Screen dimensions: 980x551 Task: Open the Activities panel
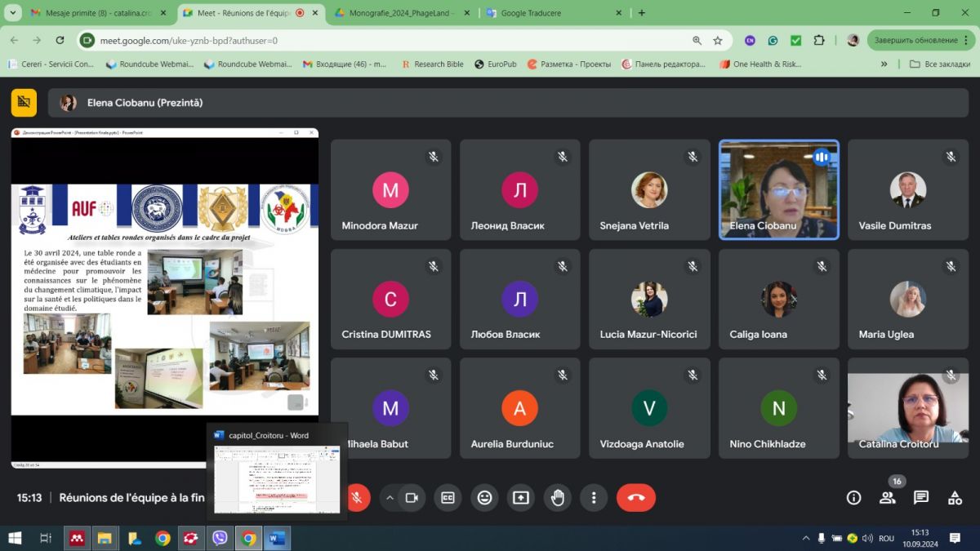point(955,497)
